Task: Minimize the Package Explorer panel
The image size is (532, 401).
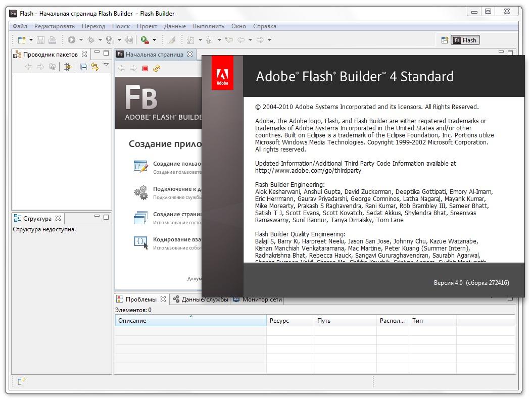Action: [97, 53]
